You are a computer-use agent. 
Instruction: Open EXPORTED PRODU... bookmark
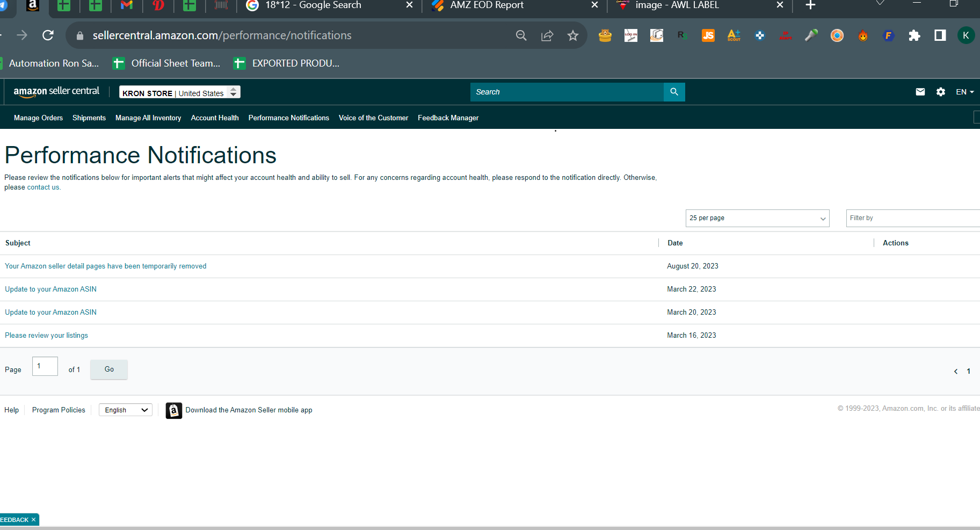tap(287, 63)
